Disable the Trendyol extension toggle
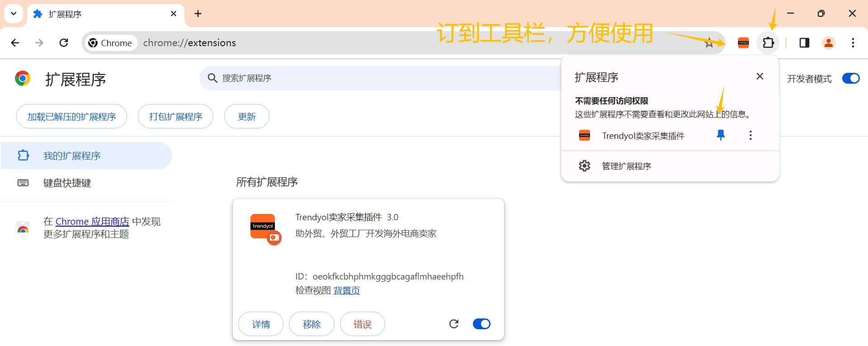The width and height of the screenshot is (868, 346). click(481, 324)
